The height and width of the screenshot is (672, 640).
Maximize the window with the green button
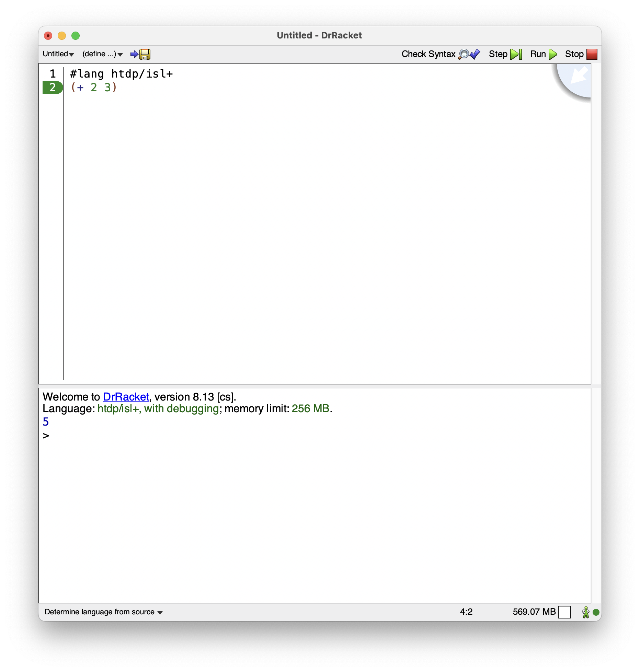[x=76, y=36]
